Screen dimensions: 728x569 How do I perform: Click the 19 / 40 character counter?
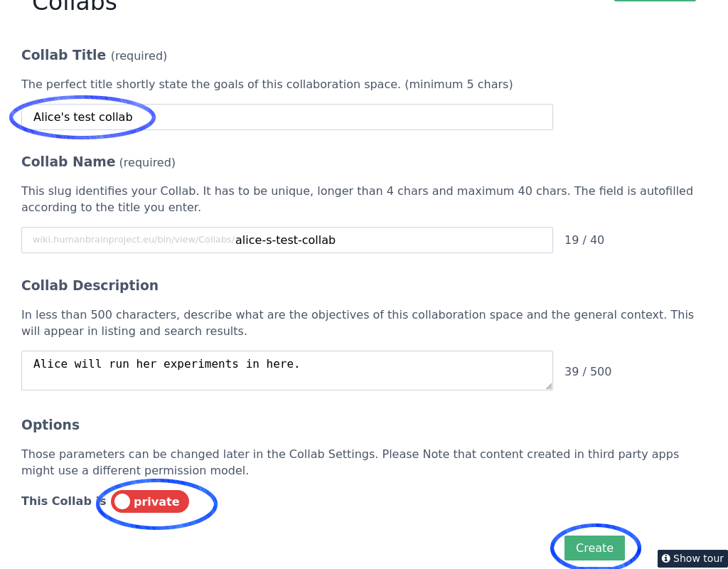click(584, 240)
